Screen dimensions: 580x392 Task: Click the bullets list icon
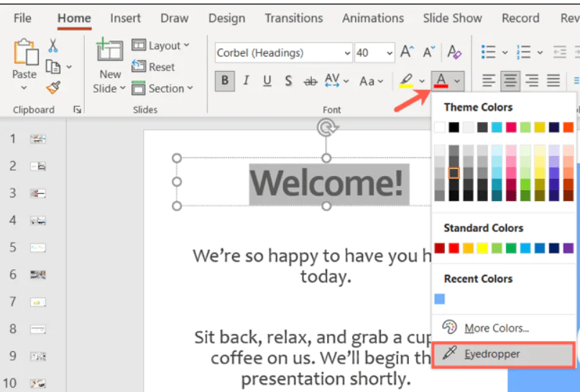(x=489, y=52)
